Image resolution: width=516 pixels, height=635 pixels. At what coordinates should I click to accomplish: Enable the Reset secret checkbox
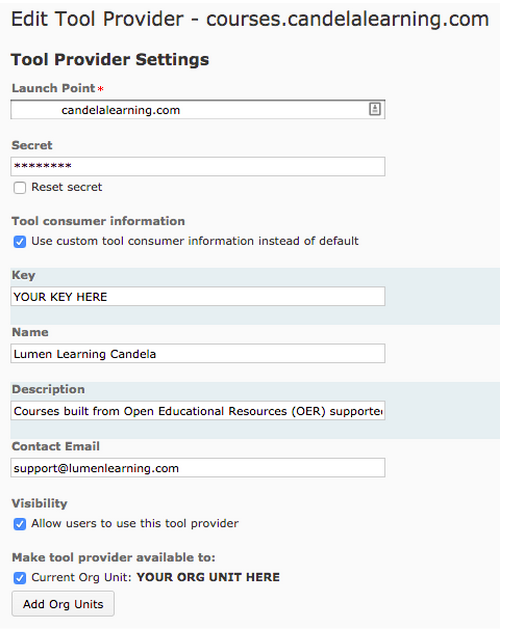(x=19, y=188)
